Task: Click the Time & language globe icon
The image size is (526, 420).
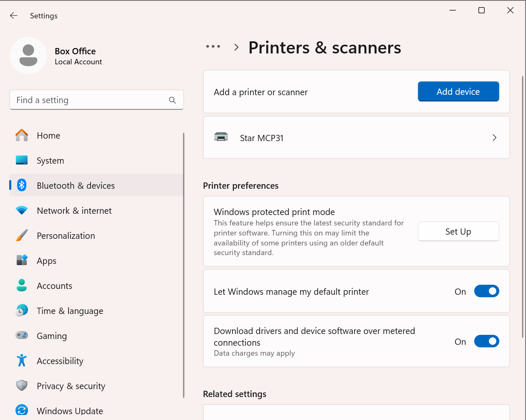Action: 22,311
